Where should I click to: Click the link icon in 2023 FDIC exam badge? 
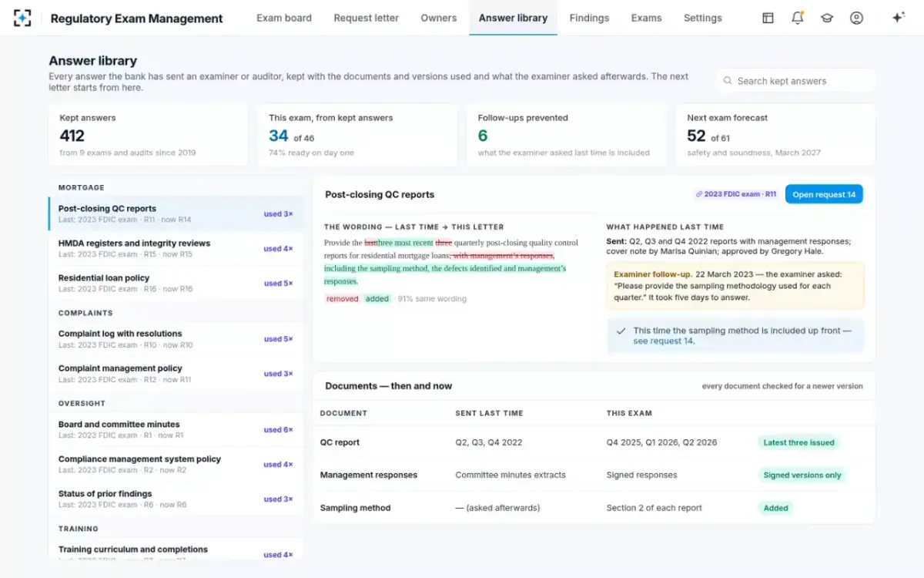tap(699, 194)
